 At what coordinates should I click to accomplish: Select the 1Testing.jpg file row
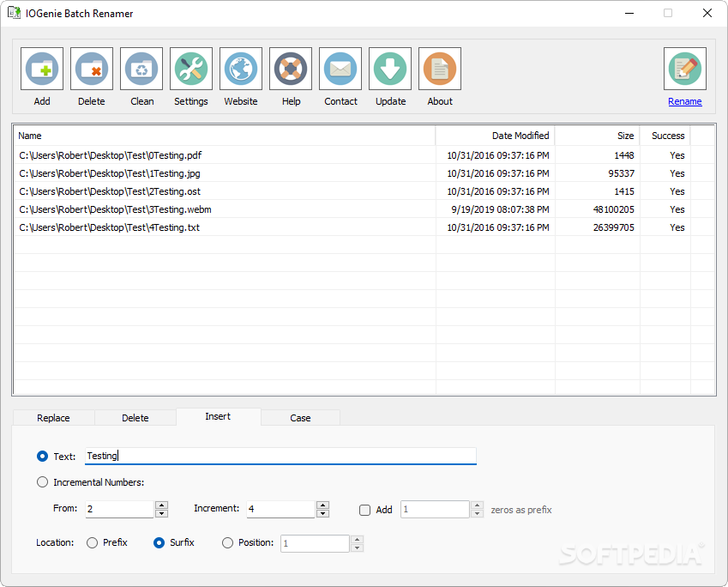(x=364, y=173)
